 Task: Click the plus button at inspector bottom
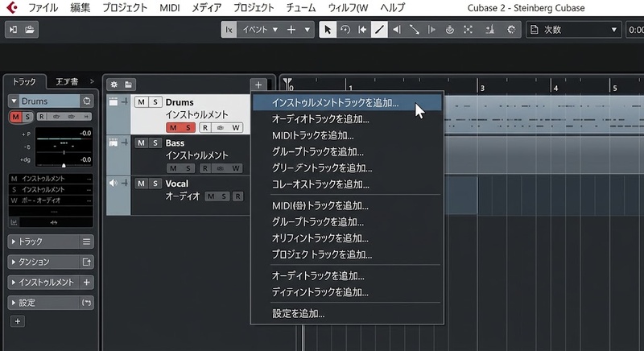pos(18,321)
